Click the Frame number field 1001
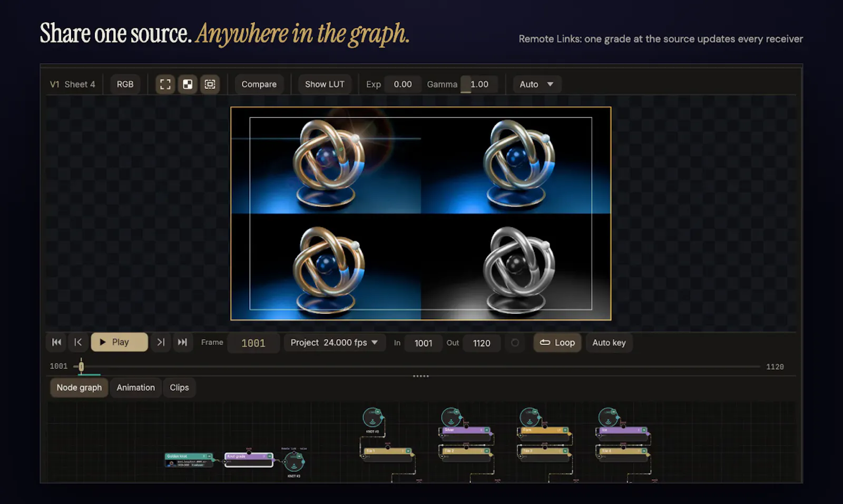 [x=253, y=343]
